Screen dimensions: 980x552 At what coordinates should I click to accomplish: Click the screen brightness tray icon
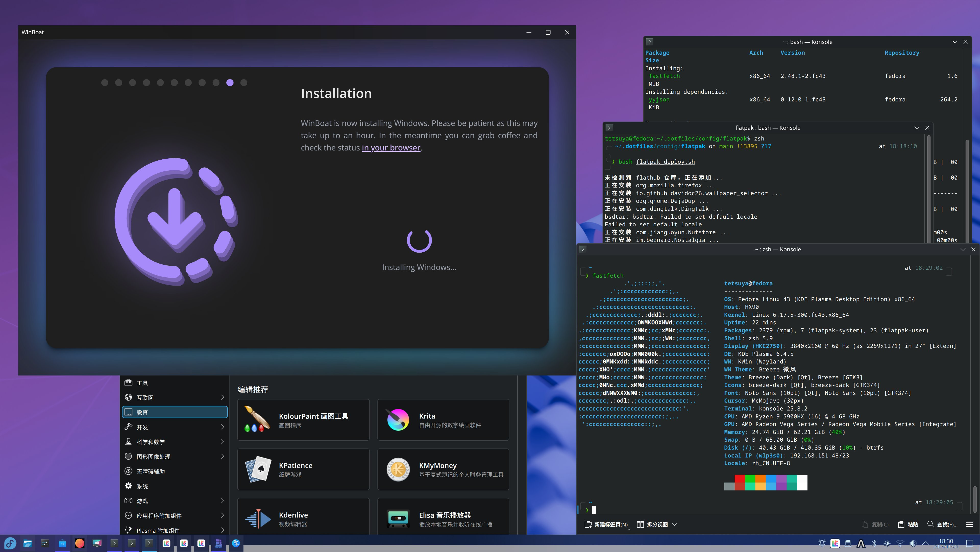point(887,543)
